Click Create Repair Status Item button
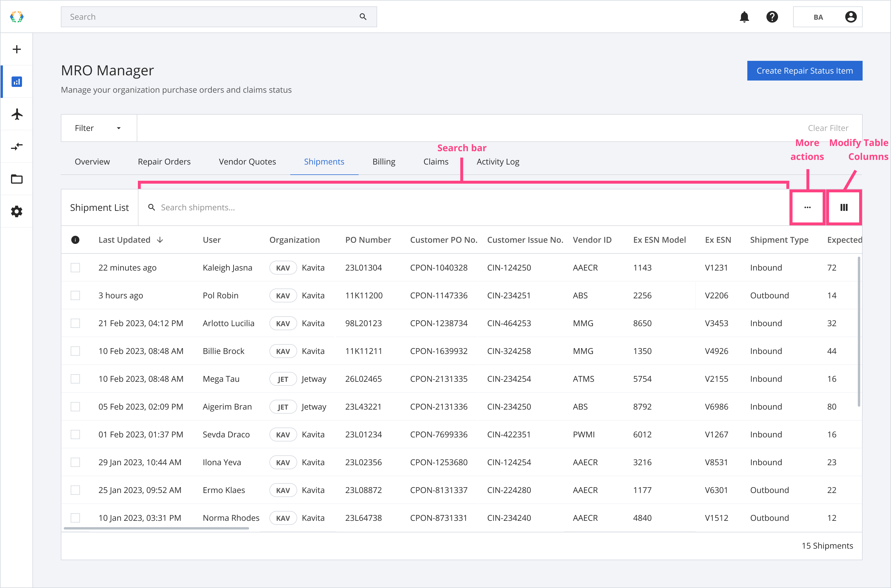The image size is (891, 588). 805,70
